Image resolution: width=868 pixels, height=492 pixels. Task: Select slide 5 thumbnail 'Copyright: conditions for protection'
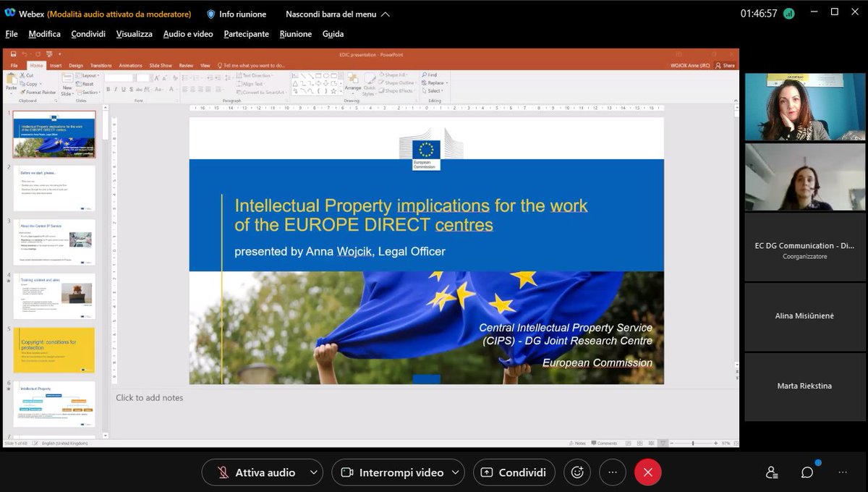(x=54, y=350)
